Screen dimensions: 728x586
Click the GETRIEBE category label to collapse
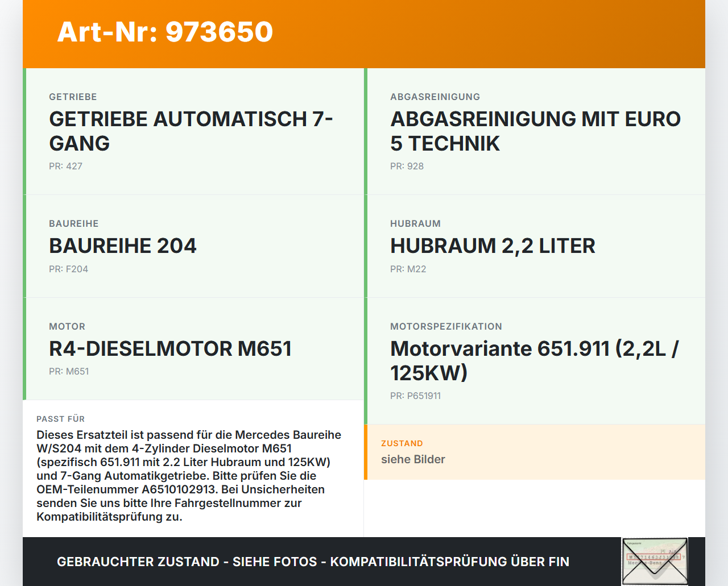coord(73,97)
